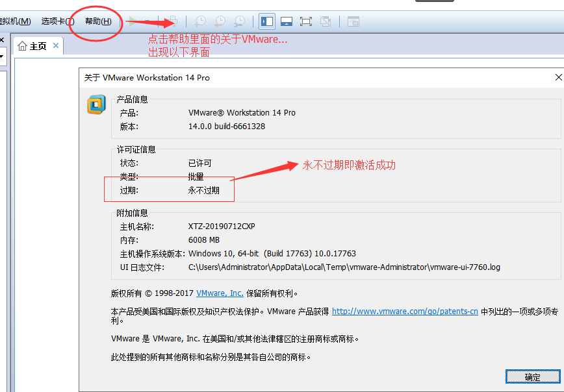Open the VMware, Inc. link
564x392 pixels.
pyautogui.click(x=220, y=293)
